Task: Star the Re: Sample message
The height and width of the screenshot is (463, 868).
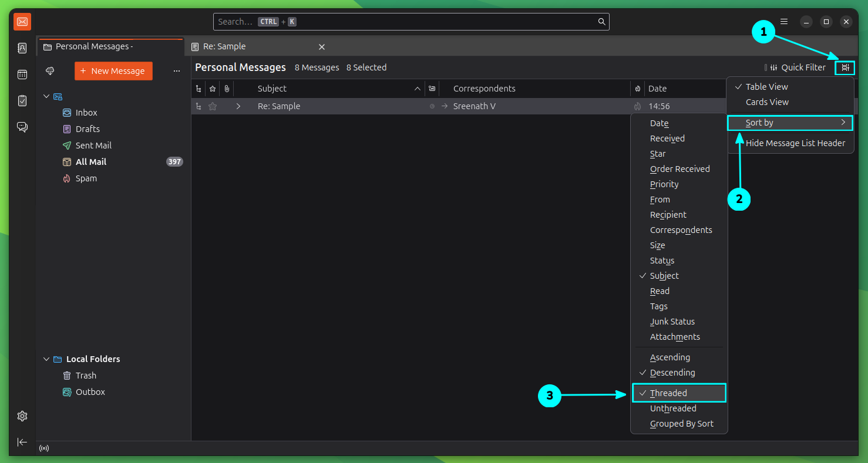Action: click(x=212, y=106)
